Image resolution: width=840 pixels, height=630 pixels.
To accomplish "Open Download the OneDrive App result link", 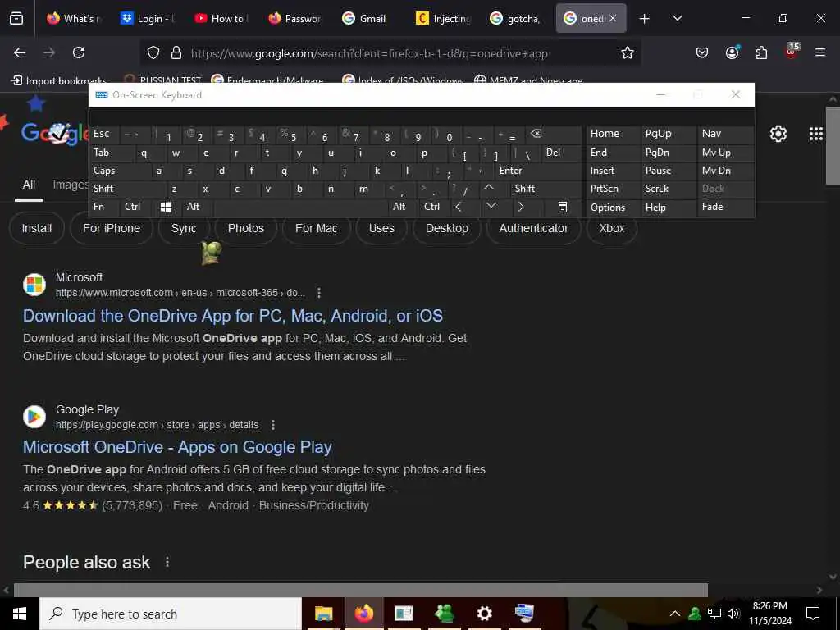I will 233,316.
